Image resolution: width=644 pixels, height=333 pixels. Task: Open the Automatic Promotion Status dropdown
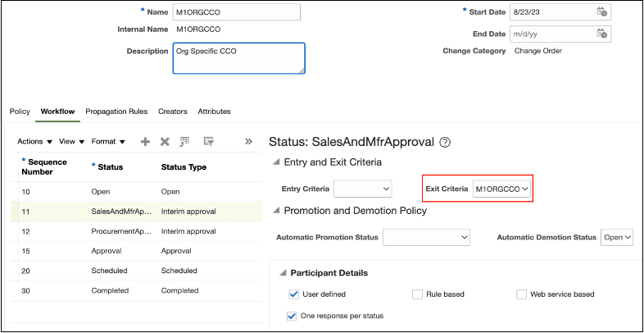click(x=426, y=237)
